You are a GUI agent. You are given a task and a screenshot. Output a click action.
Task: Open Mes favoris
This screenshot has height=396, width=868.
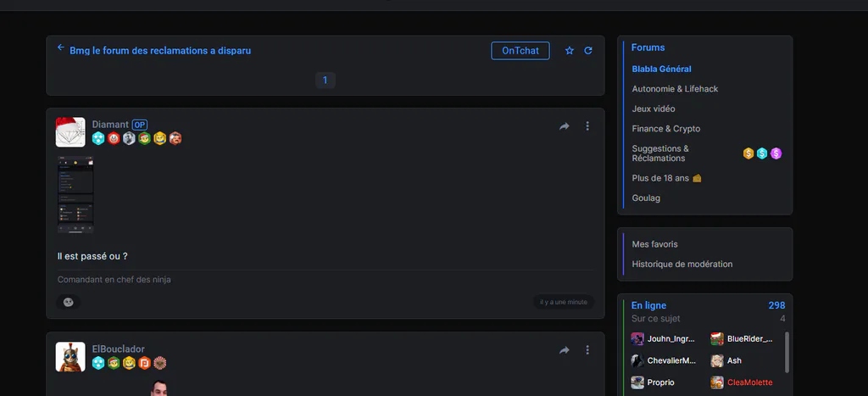(655, 244)
